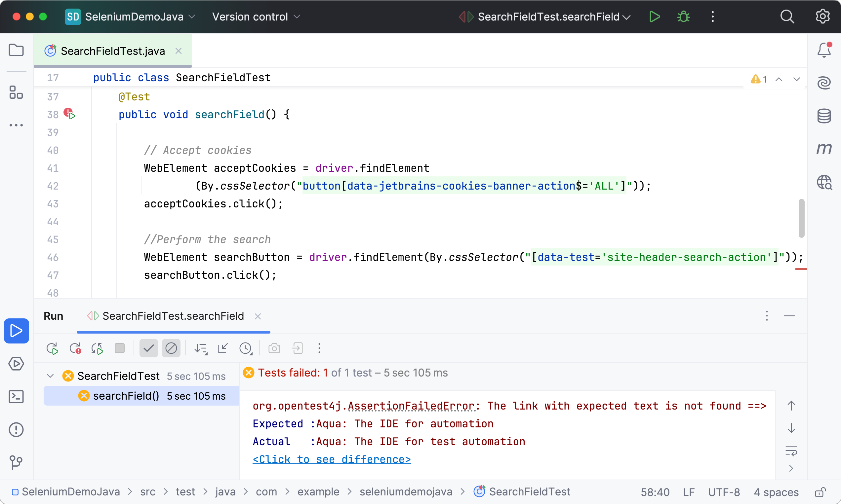This screenshot has height=504, width=841.
Task: Open the Problems tool window
Action: coord(16,430)
